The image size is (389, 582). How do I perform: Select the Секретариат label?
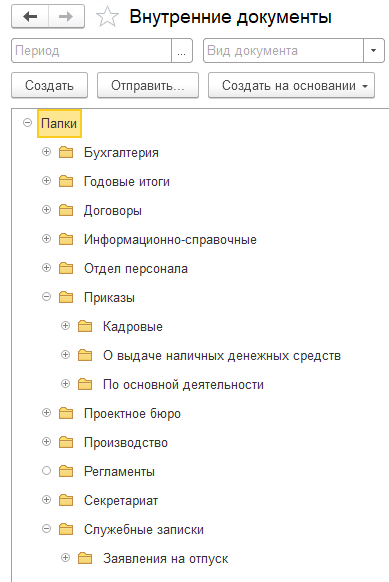click(x=121, y=501)
